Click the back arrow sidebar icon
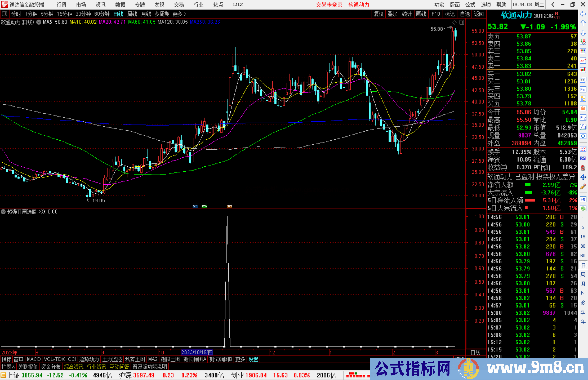This screenshot has width=588, height=380. [x=583, y=14]
